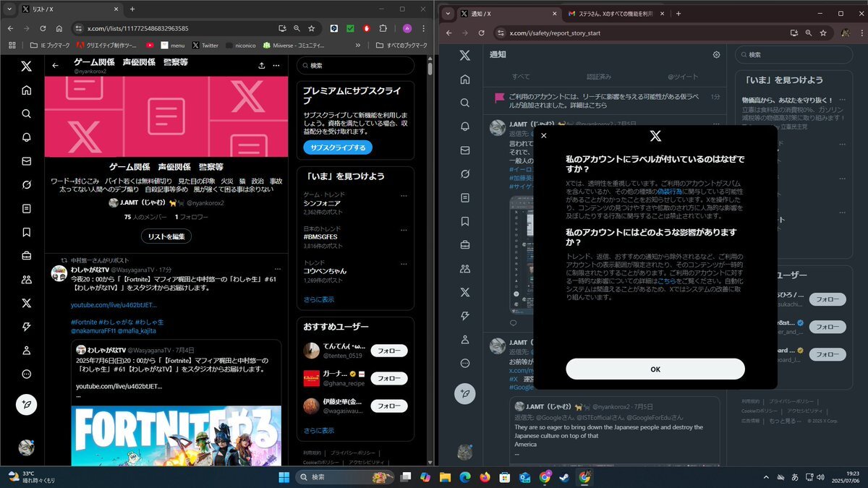This screenshot has height=488, width=868.
Task: Open the Lists icon in left X sidebar
Action: [26, 209]
